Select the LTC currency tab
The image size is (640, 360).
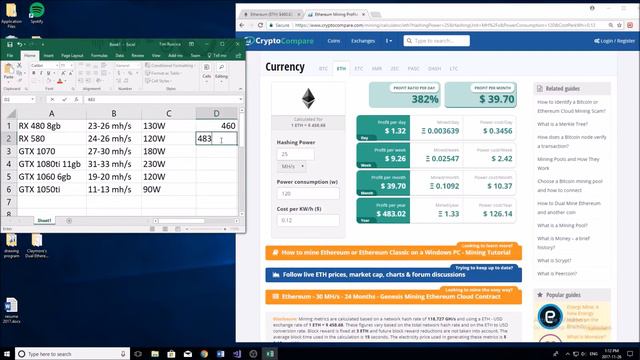pos(453,69)
